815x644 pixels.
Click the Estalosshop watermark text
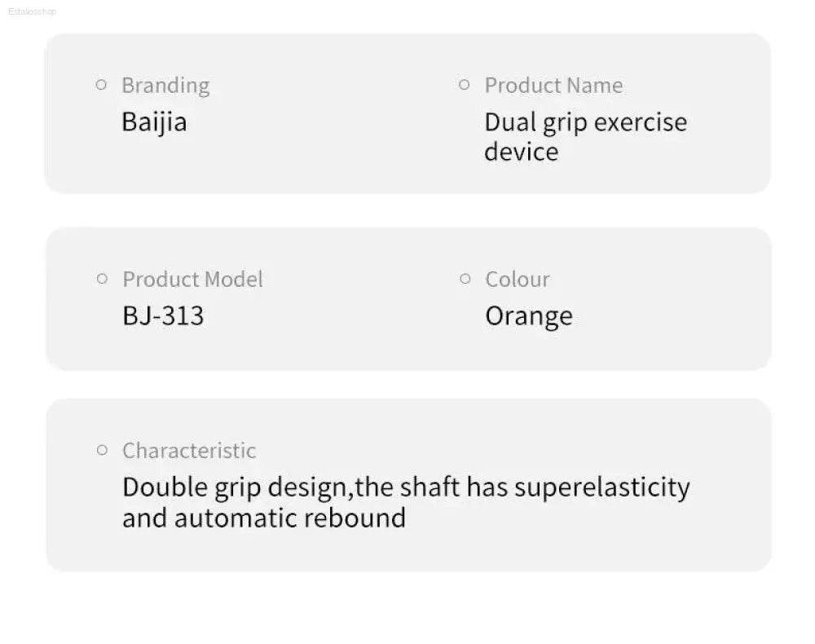(x=33, y=11)
